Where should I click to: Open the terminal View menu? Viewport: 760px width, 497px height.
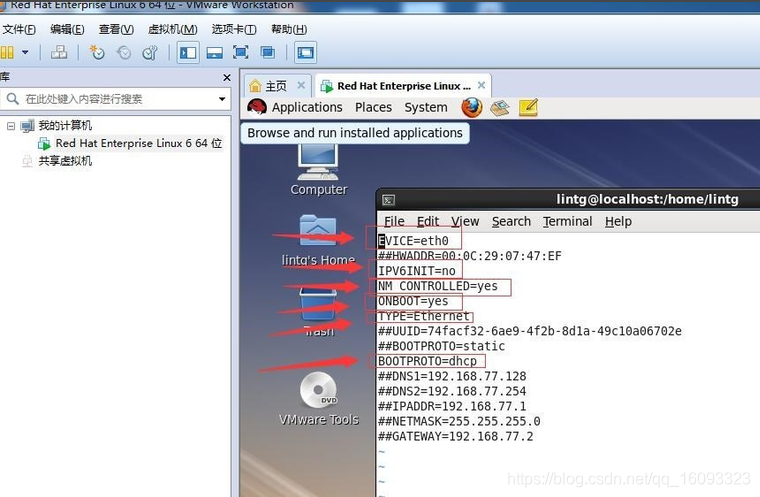(465, 222)
